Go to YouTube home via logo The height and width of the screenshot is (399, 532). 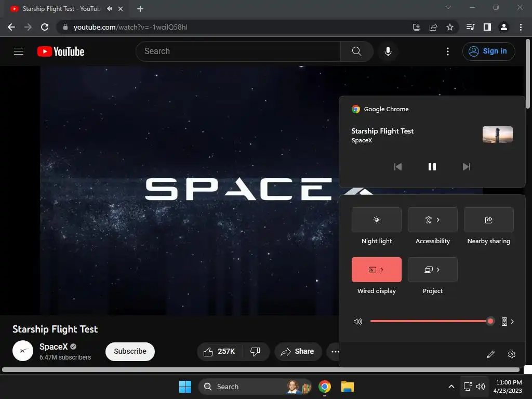(x=61, y=51)
